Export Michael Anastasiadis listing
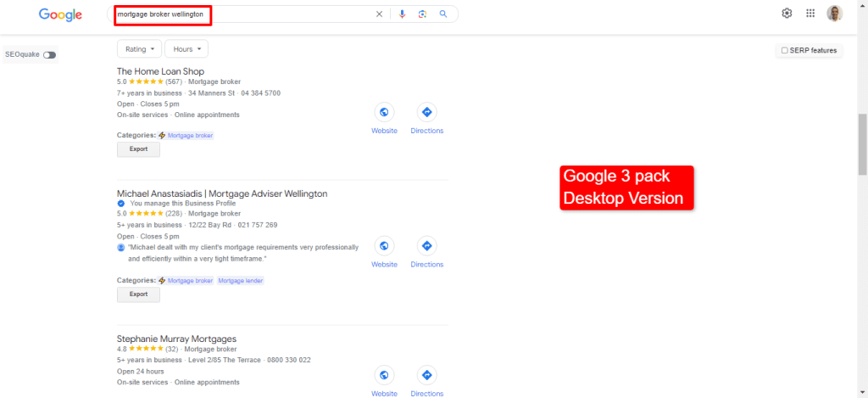Screen dimensions: 868x398 click(138, 294)
